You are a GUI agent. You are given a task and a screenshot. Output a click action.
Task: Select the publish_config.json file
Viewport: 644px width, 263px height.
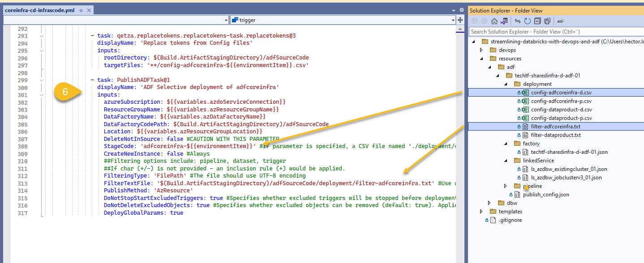(547, 194)
